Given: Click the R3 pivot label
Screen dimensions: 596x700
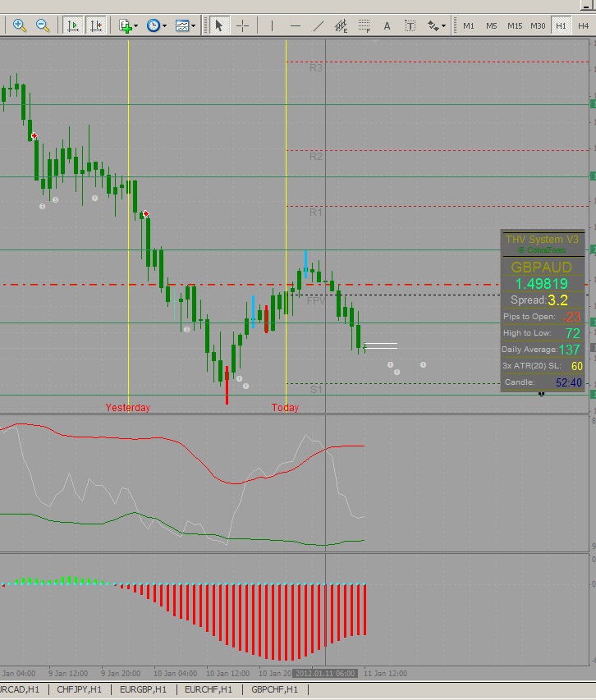Looking at the screenshot, I should pos(315,68).
